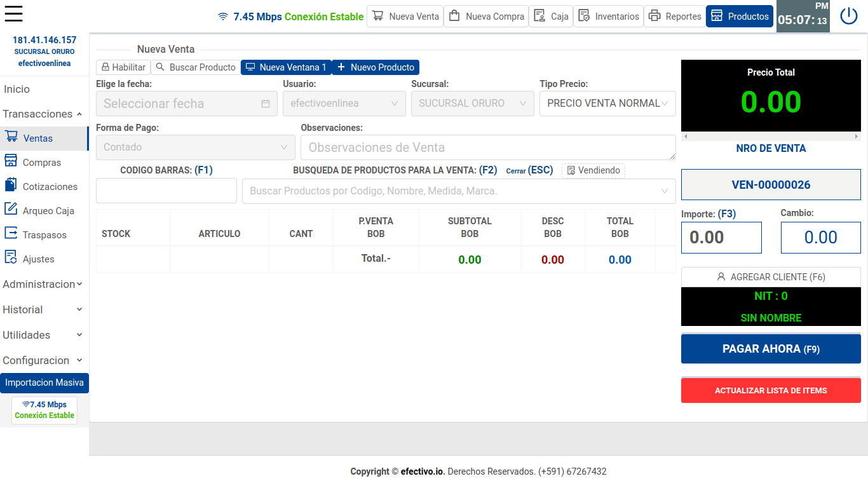Open the Forma de Pago dropdown
Viewport: 868px width, 488px height.
195,147
